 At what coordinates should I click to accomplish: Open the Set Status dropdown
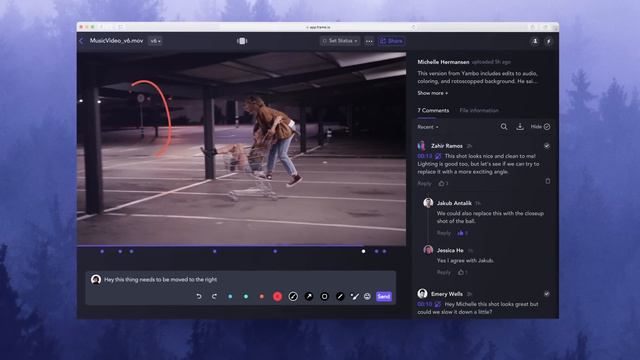coord(340,41)
